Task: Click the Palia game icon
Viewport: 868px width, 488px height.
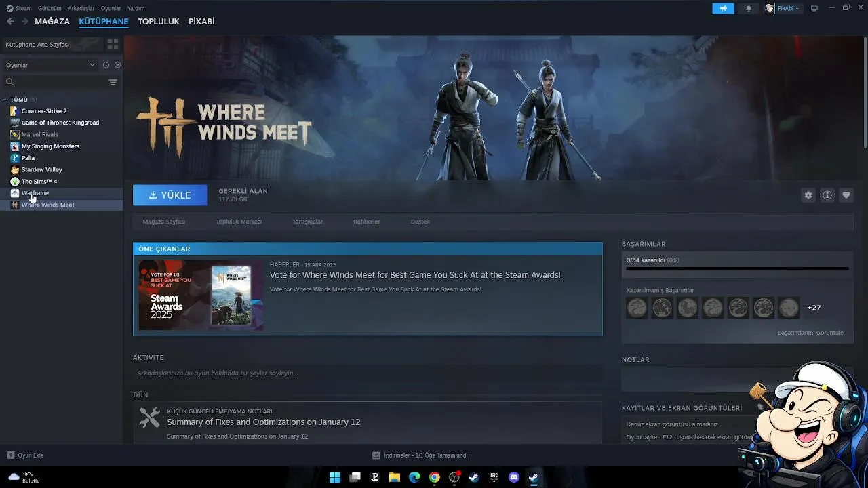Action: click(15, 158)
